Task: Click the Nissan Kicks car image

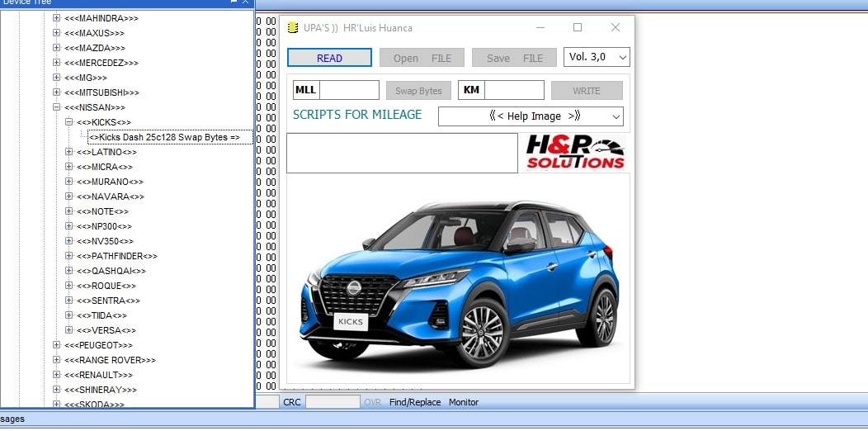Action: pos(458,281)
